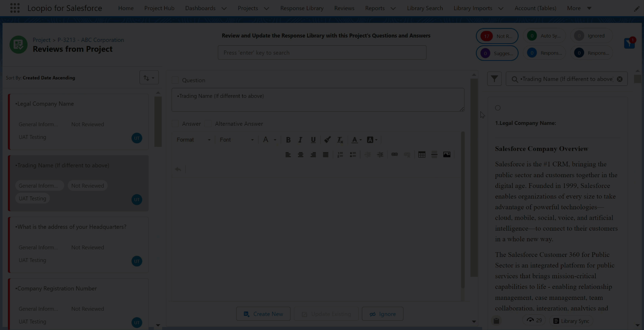Select the Legal Company Name question card
The image size is (644, 330).
click(x=78, y=122)
